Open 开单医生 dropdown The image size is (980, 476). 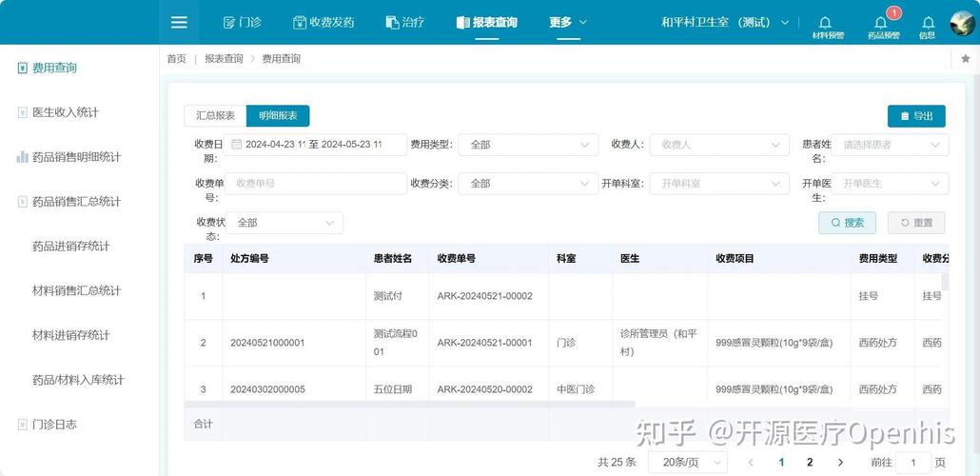coord(890,184)
